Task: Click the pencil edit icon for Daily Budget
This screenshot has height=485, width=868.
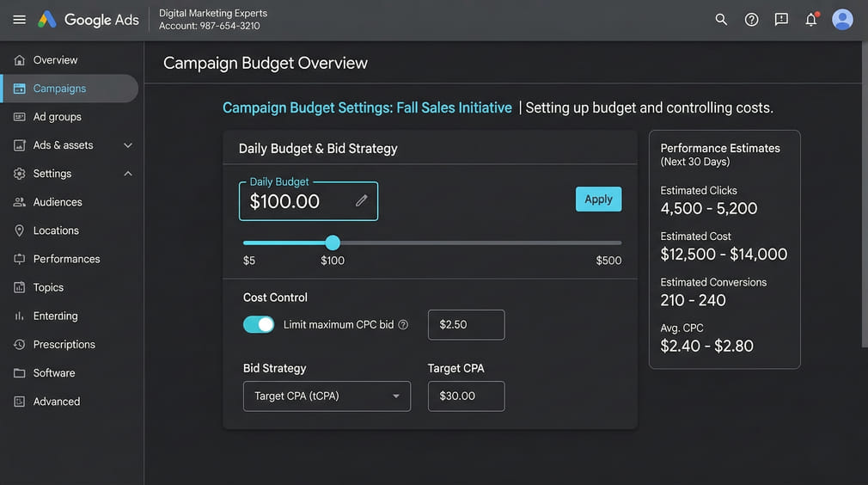Action: coord(361,200)
